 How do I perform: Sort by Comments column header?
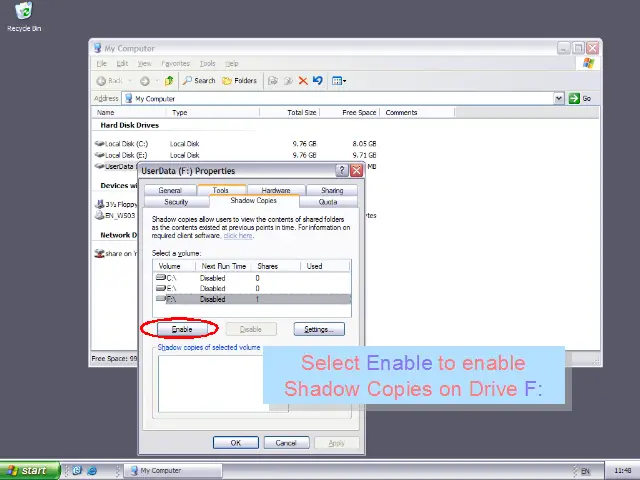(x=417, y=112)
